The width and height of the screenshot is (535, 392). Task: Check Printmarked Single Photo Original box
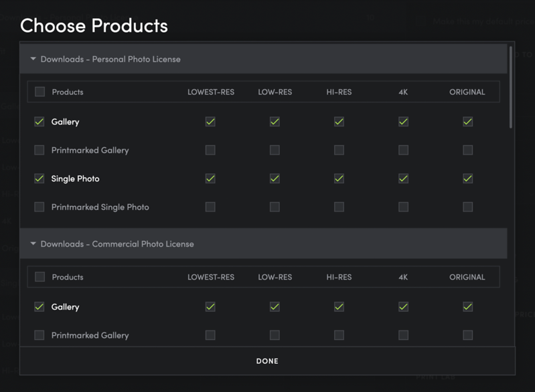pos(468,207)
